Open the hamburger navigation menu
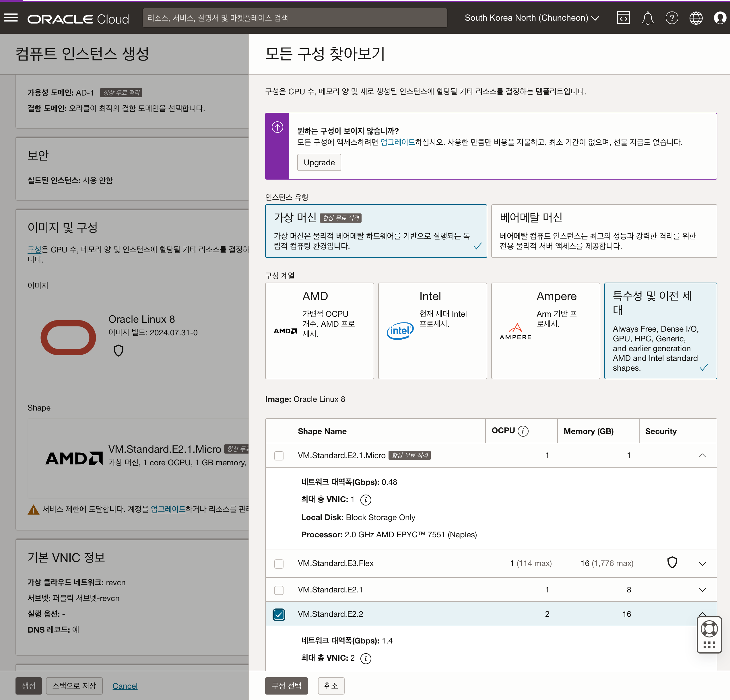This screenshot has width=730, height=700. [11, 18]
